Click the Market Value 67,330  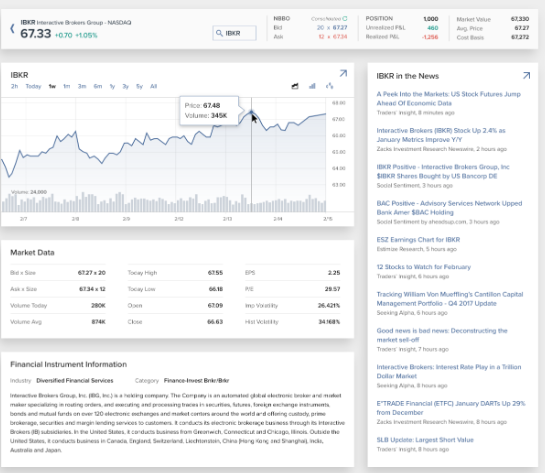point(520,19)
